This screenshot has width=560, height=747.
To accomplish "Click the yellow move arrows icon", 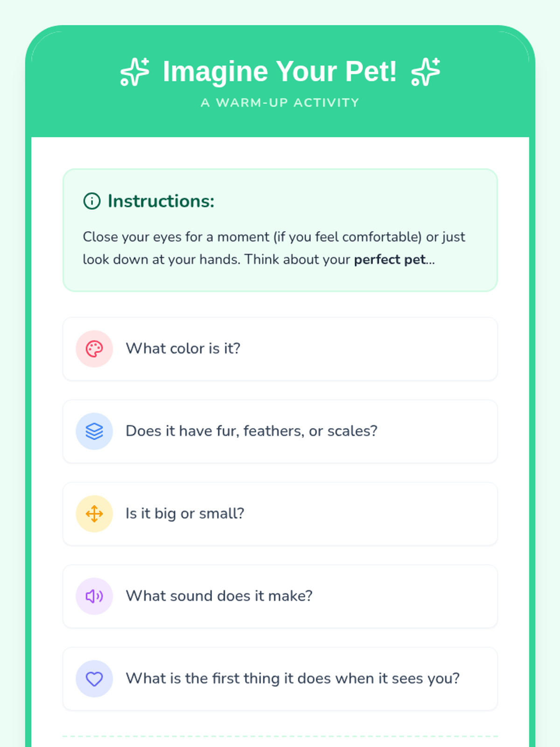I will pos(94,514).
